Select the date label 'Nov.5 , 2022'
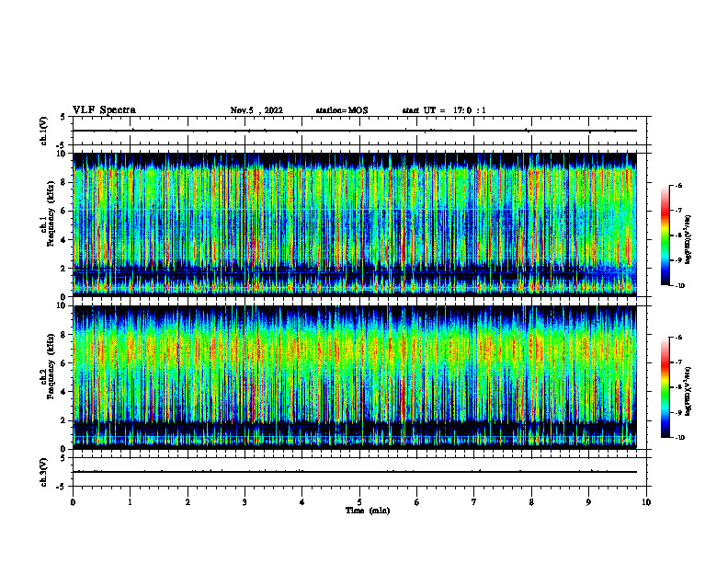The height and width of the screenshot is (563, 728). point(256,110)
